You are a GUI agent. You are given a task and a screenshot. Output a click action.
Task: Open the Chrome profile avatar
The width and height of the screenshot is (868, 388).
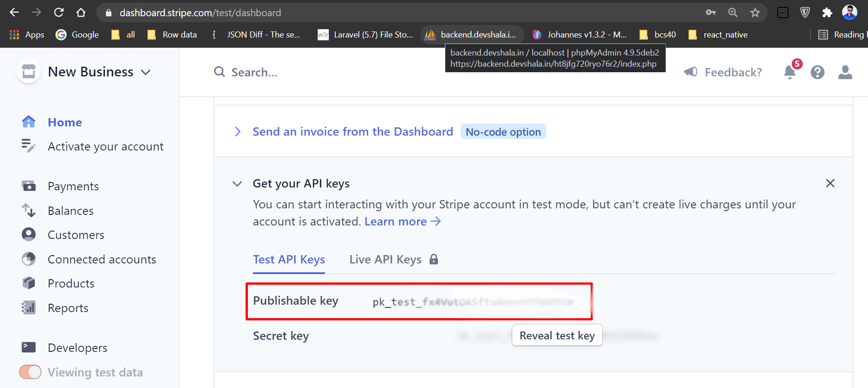(850, 13)
